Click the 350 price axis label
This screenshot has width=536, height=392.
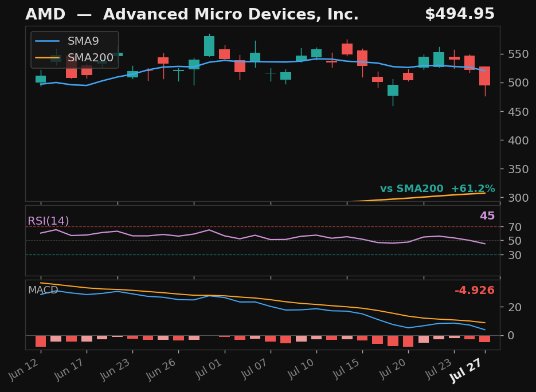[518, 169]
